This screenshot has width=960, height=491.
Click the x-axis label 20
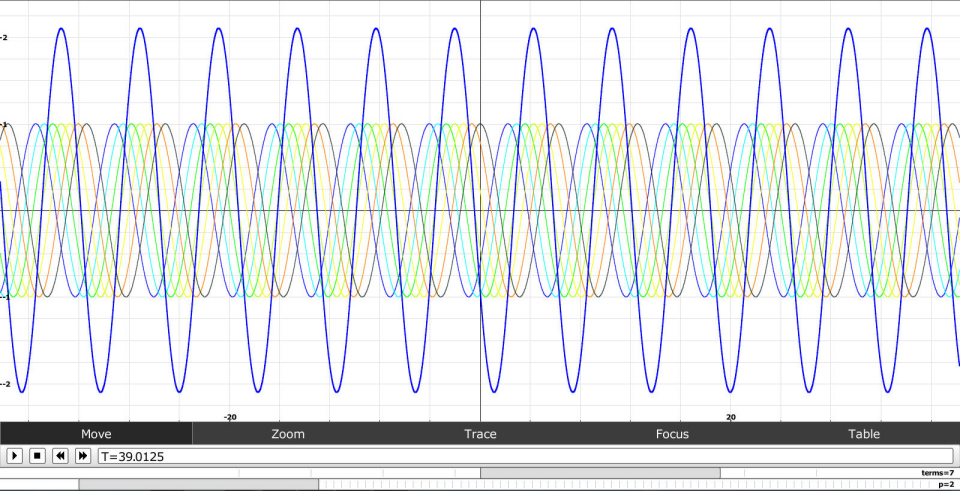[x=730, y=417]
